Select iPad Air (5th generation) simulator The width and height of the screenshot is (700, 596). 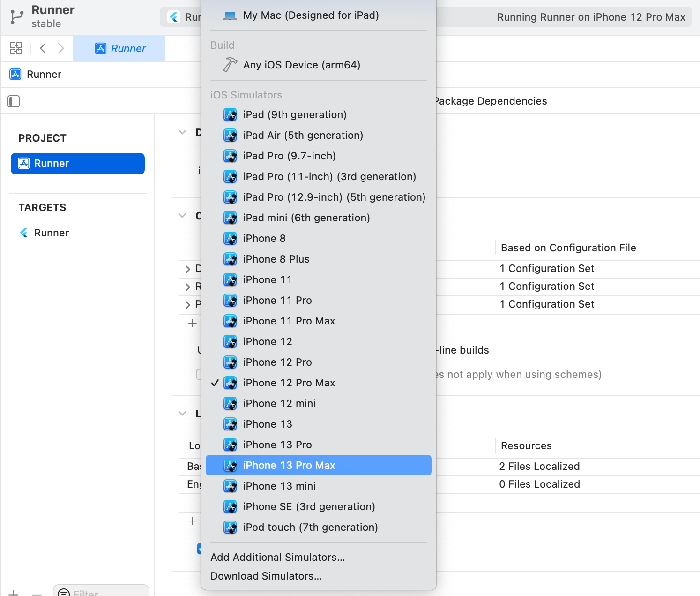tap(318, 135)
